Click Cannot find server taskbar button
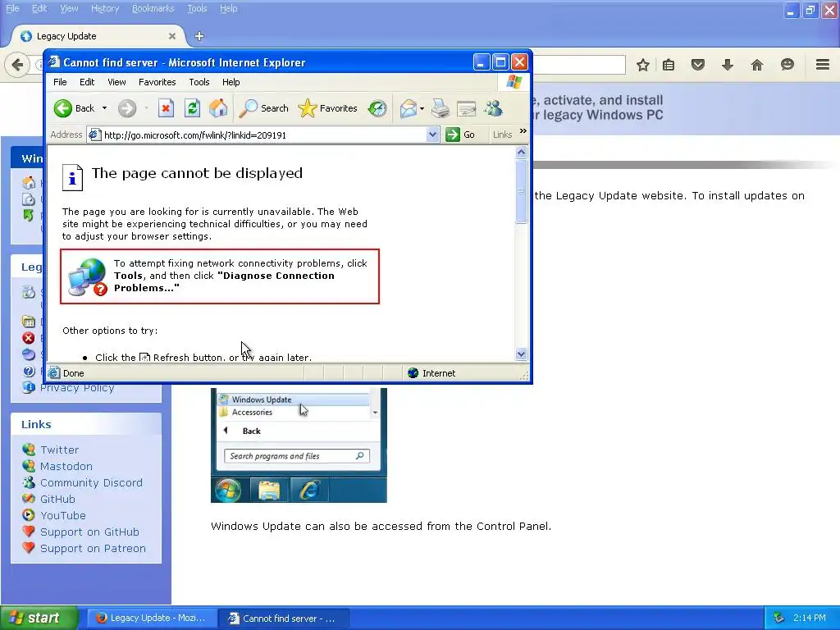This screenshot has width=840, height=630. coord(285,619)
